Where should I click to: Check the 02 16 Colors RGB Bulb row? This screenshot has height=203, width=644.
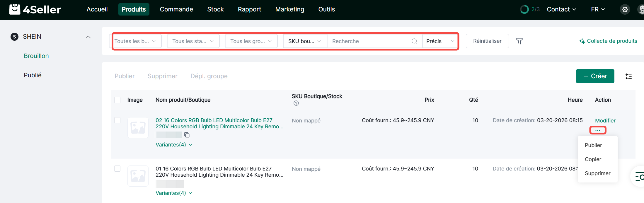click(x=117, y=120)
